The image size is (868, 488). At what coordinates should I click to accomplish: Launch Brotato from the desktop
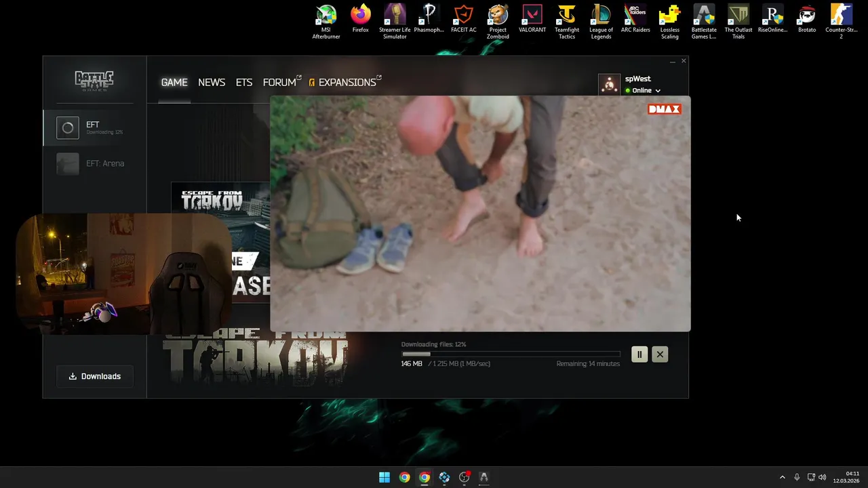tap(807, 19)
